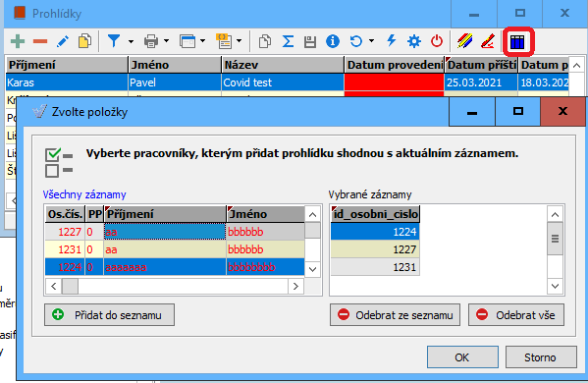Image resolution: width=588 pixels, height=383 pixels.
Task: Click Vybrané záznamy scrollbar thumb
Action: pos(555,239)
